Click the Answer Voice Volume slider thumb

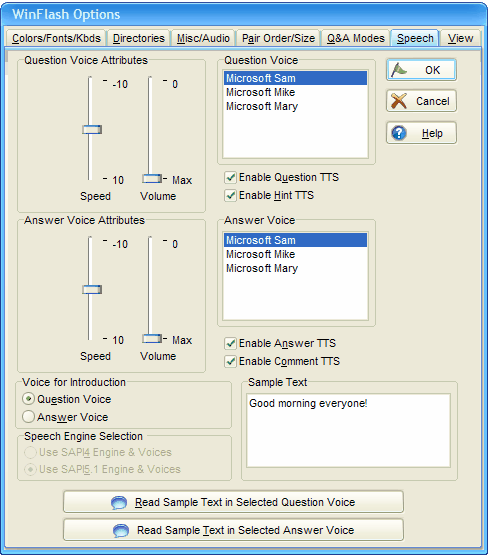coord(152,338)
